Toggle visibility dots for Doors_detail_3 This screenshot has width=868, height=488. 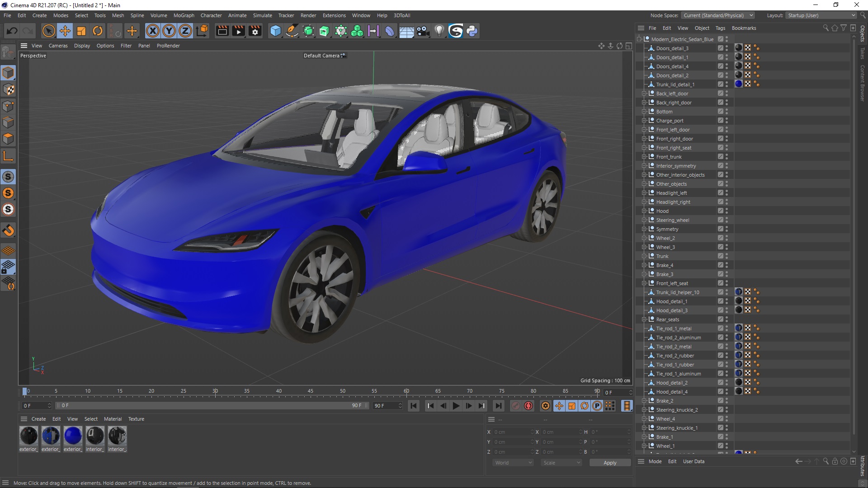click(x=726, y=48)
